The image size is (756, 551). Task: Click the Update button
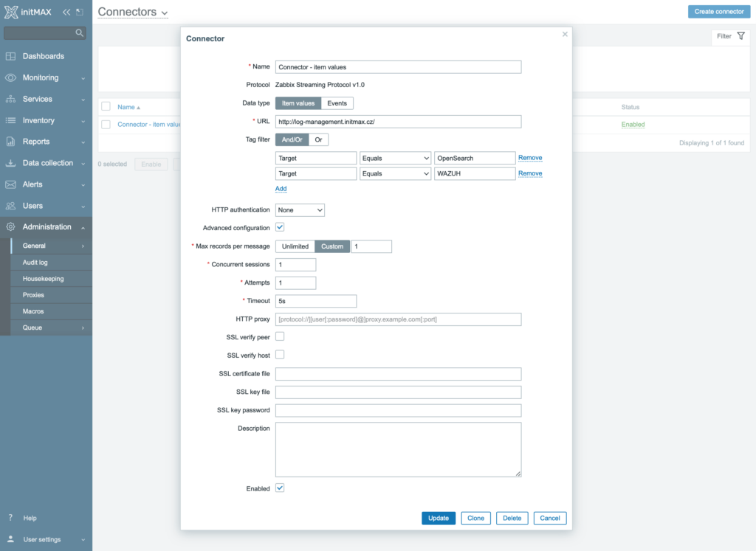[439, 519]
